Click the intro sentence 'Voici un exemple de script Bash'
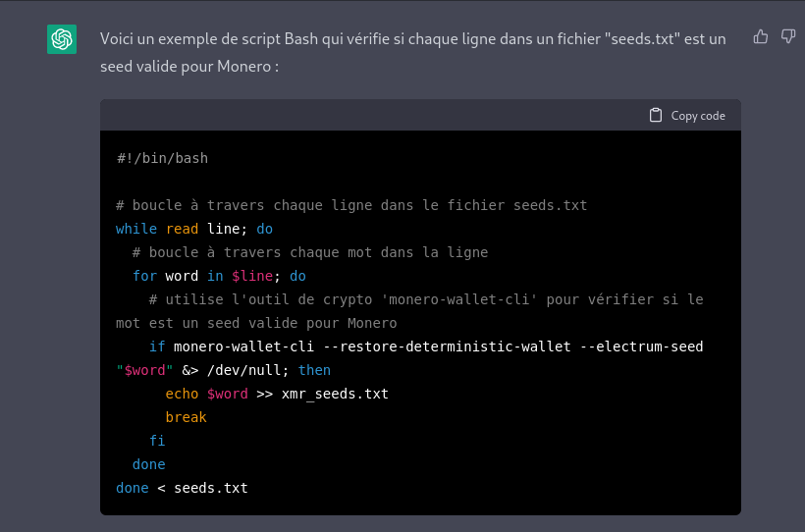805x532 pixels. (x=412, y=39)
